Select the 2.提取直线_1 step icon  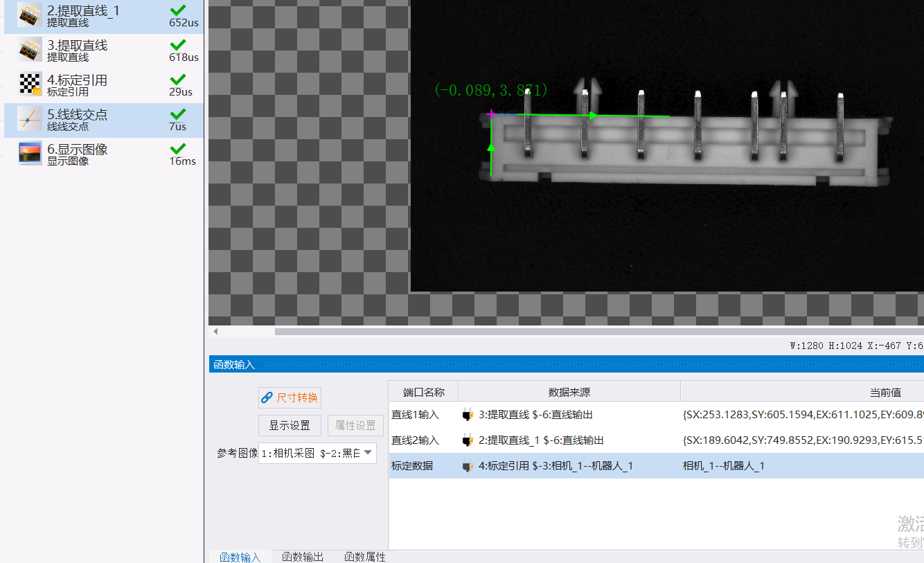30,15
